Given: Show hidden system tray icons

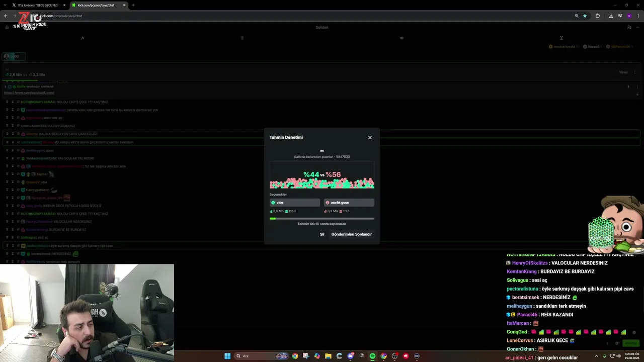Looking at the screenshot, I should click(597, 356).
